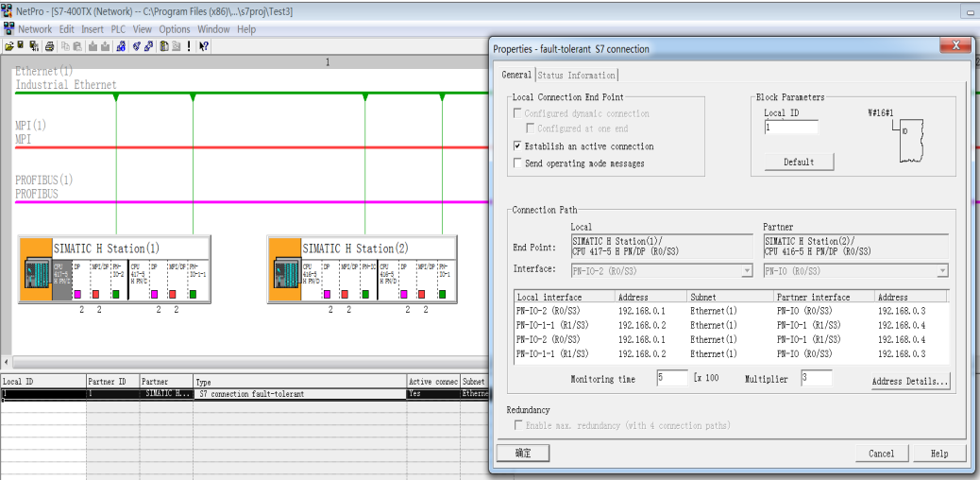Select the PROFIBUS(1) subnet label
This screenshot has height=480, width=980.
click(44, 186)
